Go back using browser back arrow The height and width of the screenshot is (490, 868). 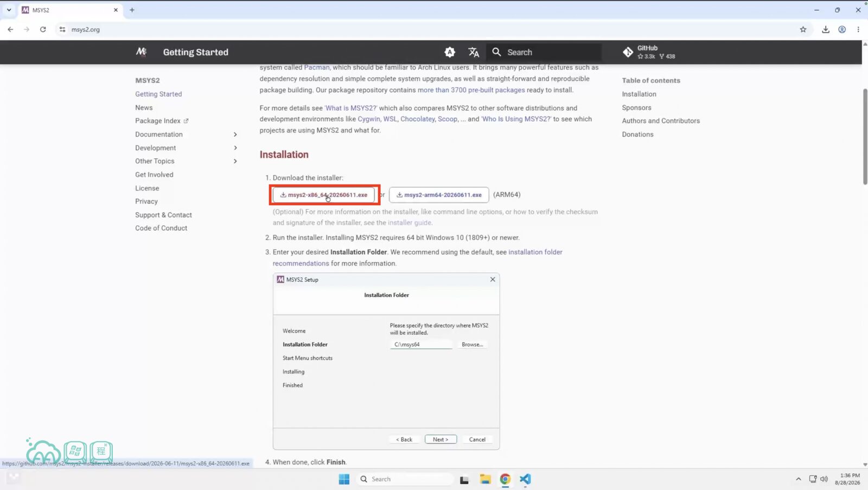tap(10, 29)
